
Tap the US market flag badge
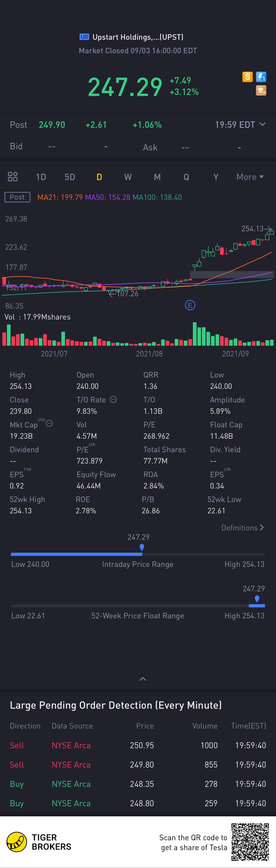(x=84, y=37)
